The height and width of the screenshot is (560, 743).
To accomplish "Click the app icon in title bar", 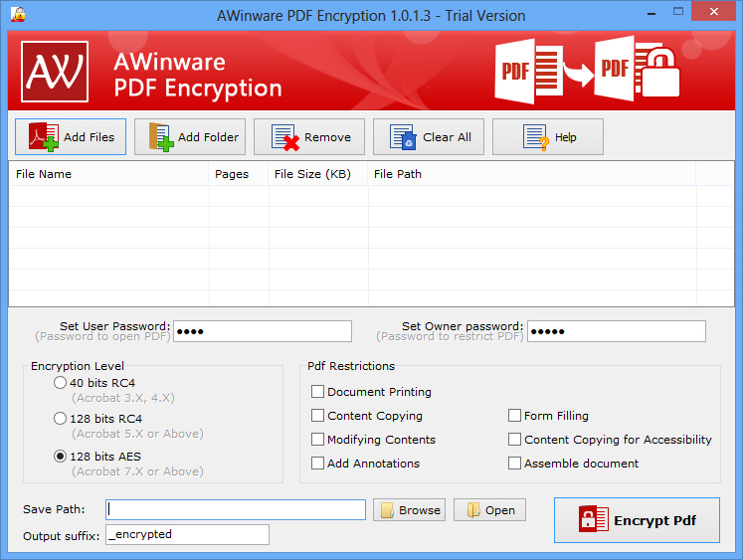I will (x=18, y=14).
